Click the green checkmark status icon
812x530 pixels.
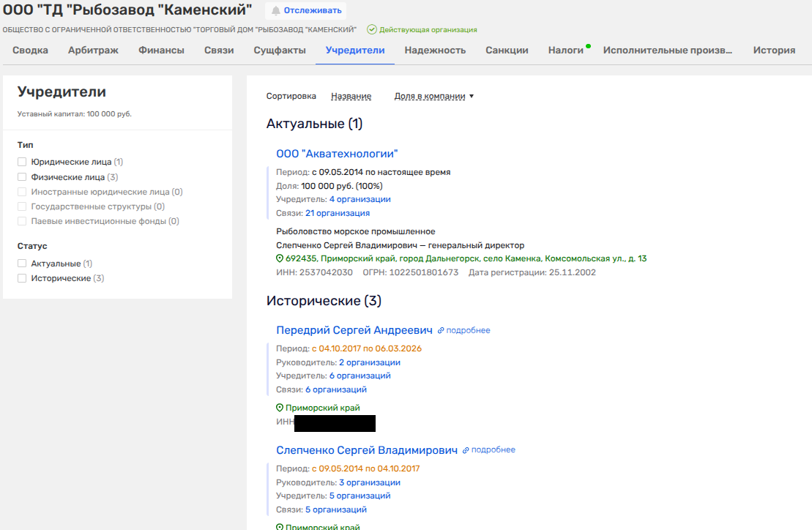(x=372, y=30)
